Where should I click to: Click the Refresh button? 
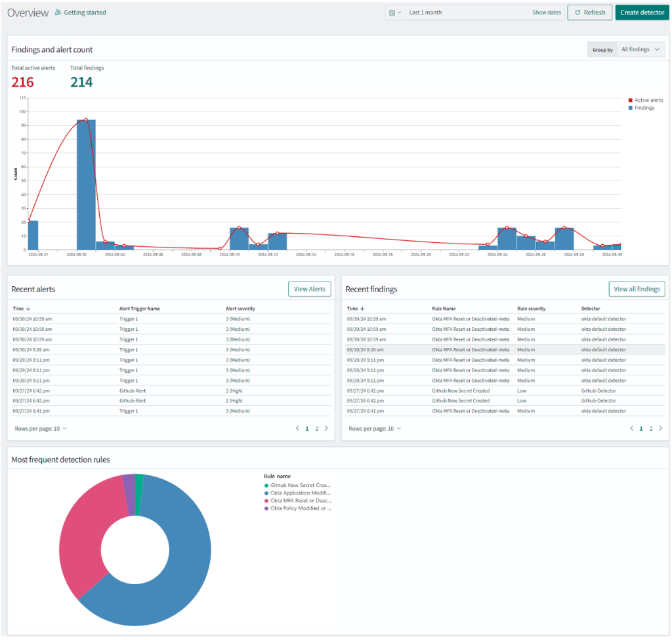tap(590, 12)
